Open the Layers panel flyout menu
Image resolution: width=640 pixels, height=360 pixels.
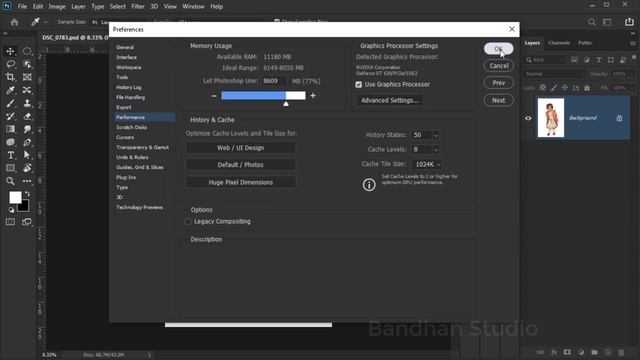click(632, 43)
